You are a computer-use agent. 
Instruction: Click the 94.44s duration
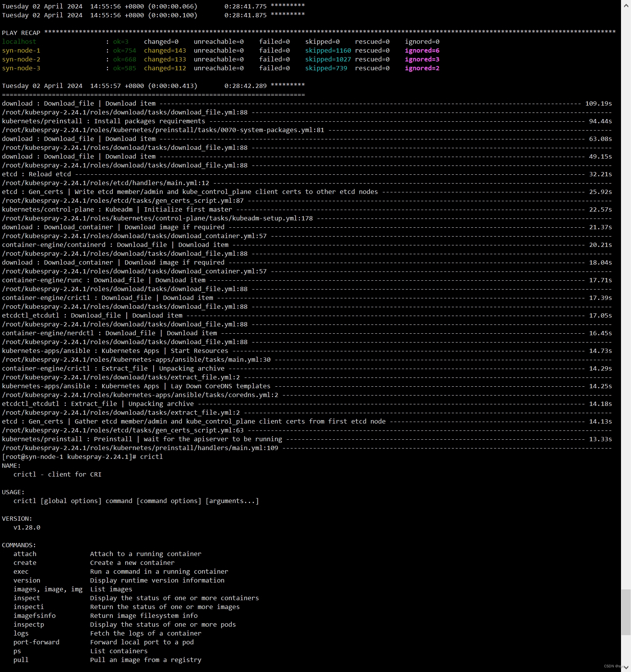[601, 121]
